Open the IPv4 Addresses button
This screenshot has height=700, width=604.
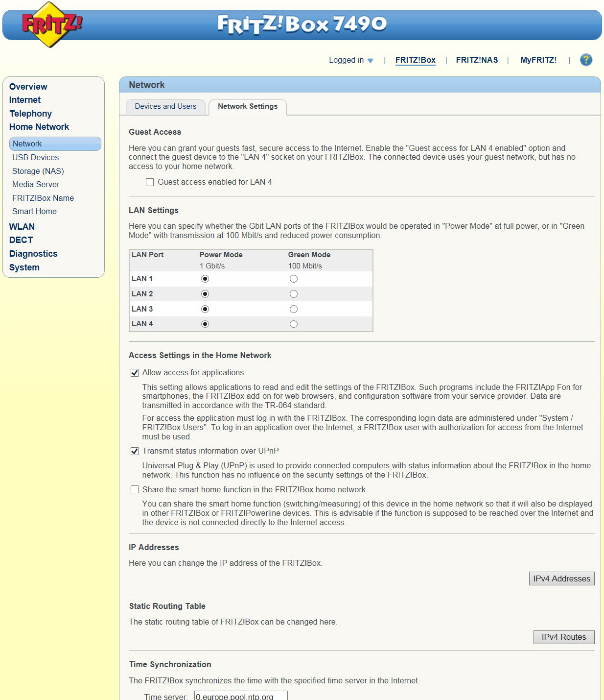pyautogui.click(x=561, y=579)
